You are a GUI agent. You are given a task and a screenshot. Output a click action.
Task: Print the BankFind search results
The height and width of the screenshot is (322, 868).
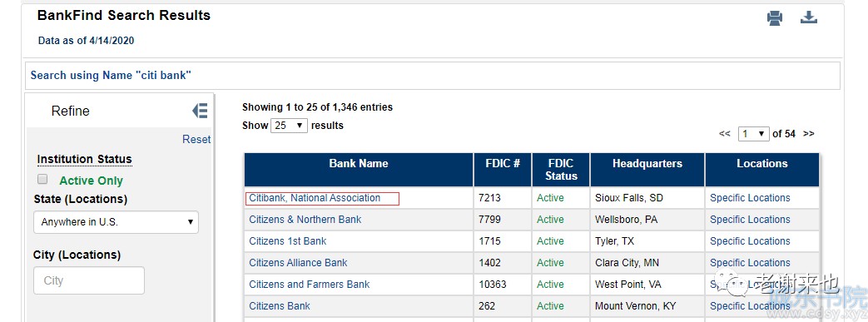pyautogui.click(x=775, y=18)
